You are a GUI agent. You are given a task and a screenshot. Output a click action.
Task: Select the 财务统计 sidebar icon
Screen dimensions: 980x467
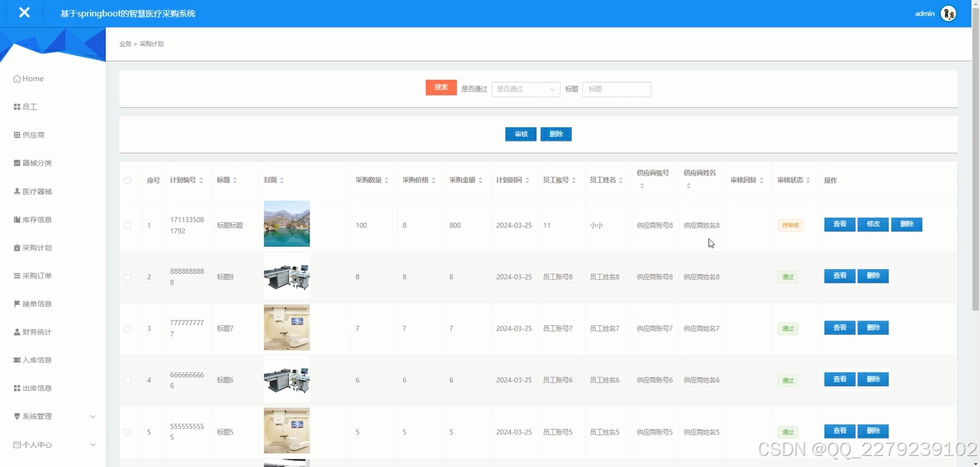[17, 332]
